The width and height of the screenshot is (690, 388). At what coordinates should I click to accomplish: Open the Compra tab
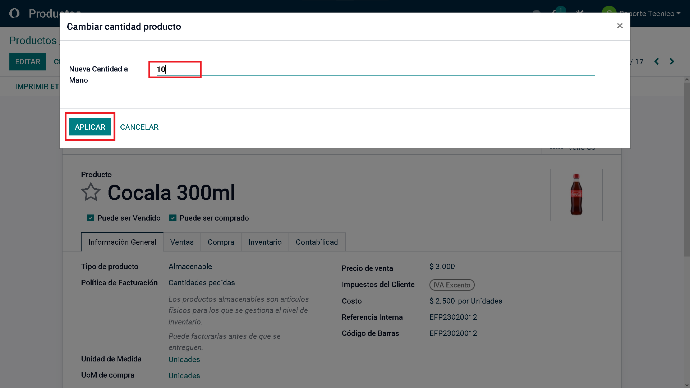point(221,242)
